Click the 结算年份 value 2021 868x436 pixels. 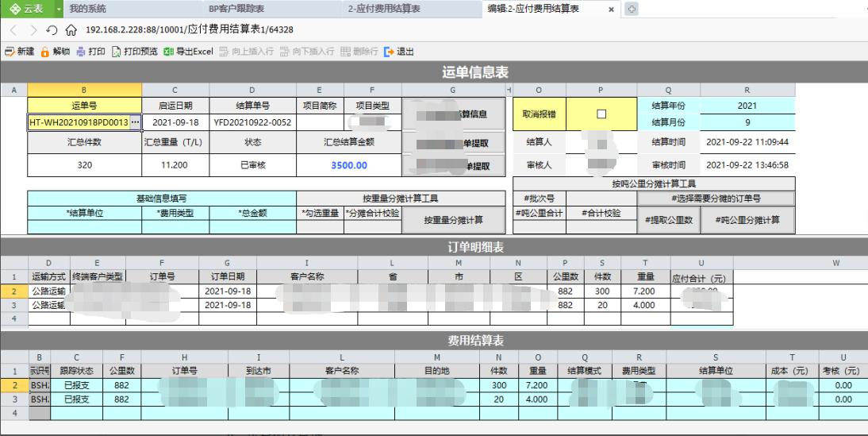click(x=747, y=106)
